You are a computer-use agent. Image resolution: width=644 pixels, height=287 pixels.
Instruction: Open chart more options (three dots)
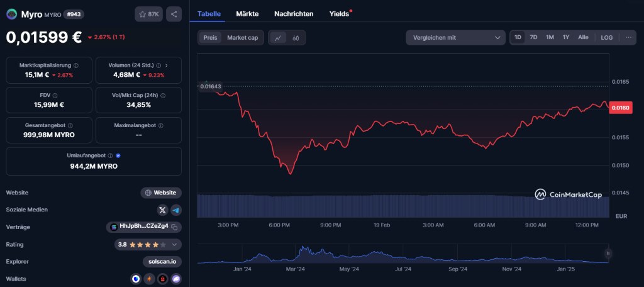click(x=628, y=37)
